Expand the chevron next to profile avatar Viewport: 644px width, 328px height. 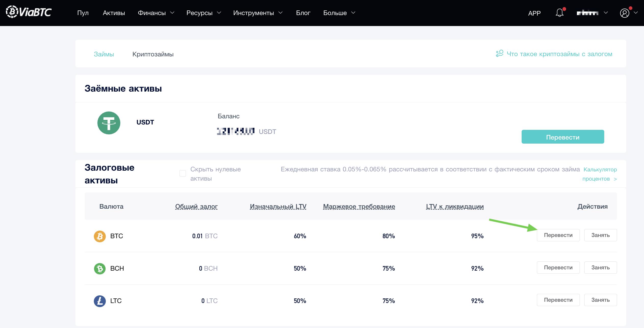(636, 13)
